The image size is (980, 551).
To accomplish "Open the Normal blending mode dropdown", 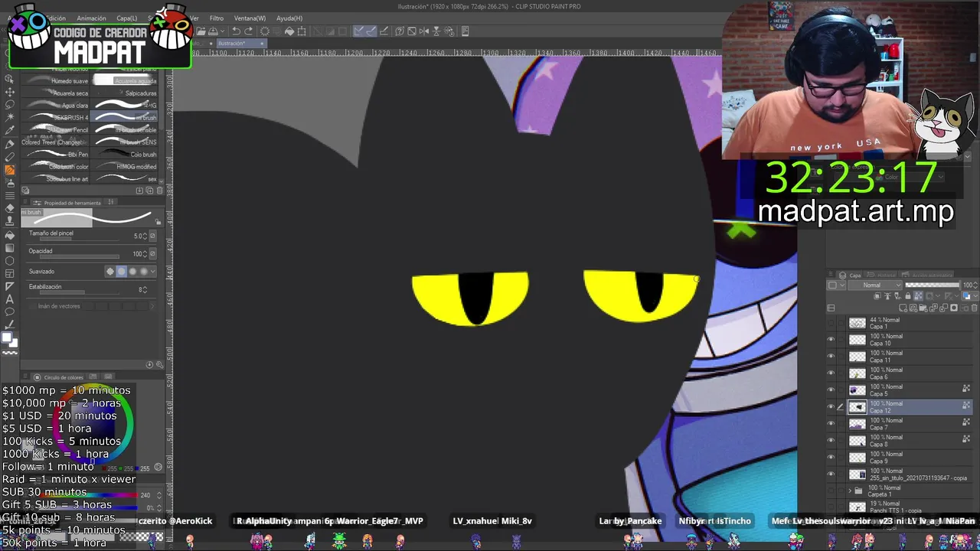I will pyautogui.click(x=874, y=285).
